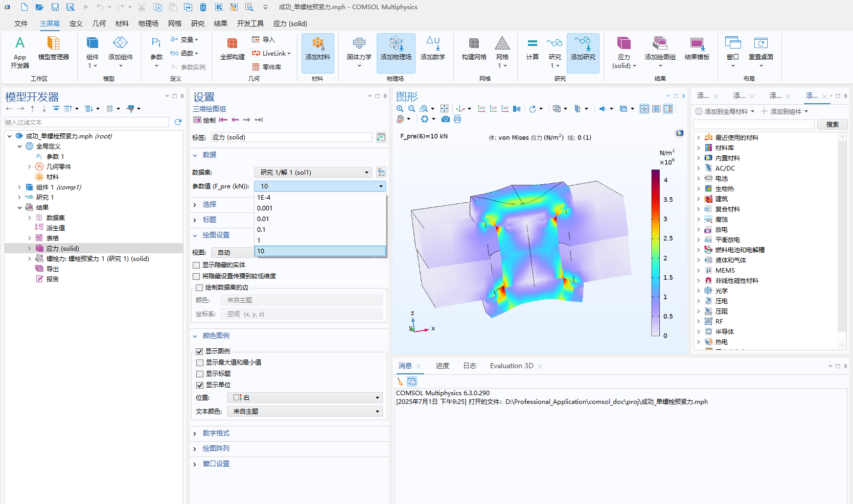Expand the 绘图阵列 section

coord(216,448)
